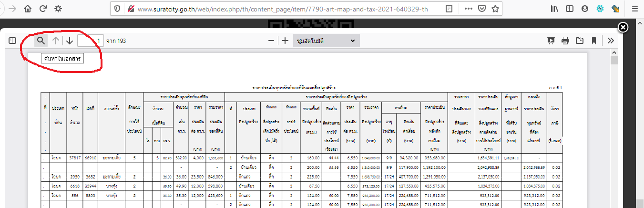
Task: Go to previous PDF page
Action: coord(56,41)
